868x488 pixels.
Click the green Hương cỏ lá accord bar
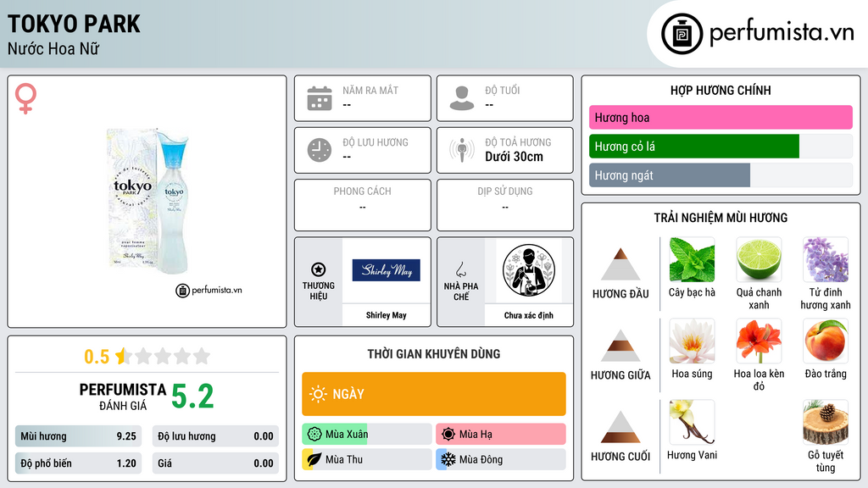tap(694, 146)
